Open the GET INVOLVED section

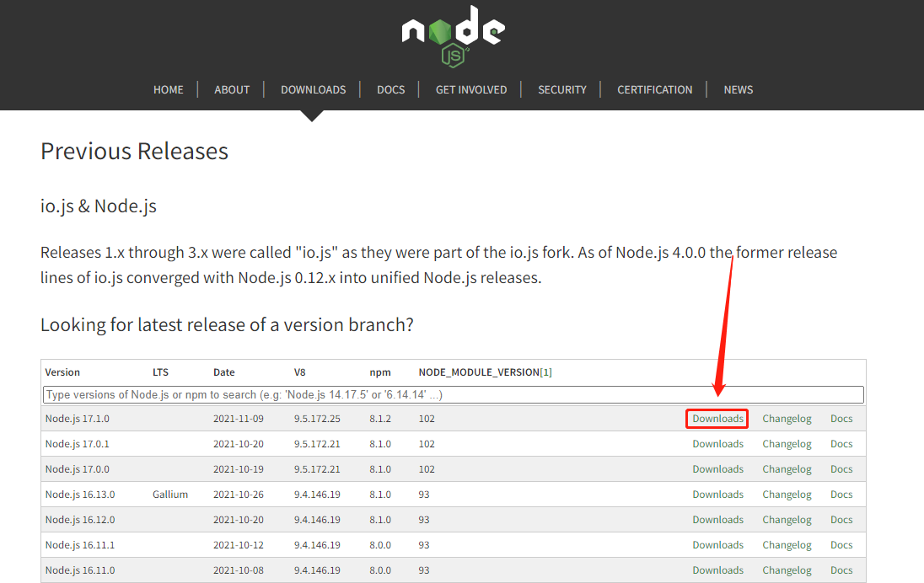[471, 89]
